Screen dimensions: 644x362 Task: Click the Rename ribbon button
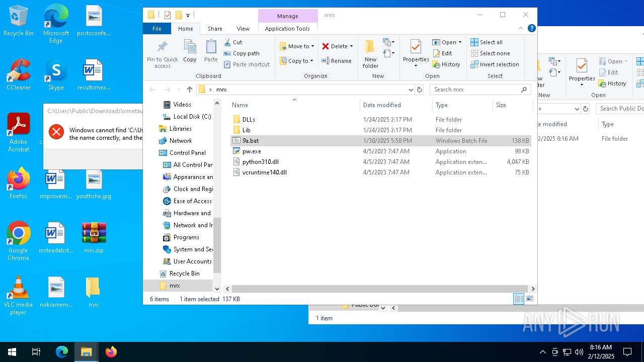coord(337,61)
